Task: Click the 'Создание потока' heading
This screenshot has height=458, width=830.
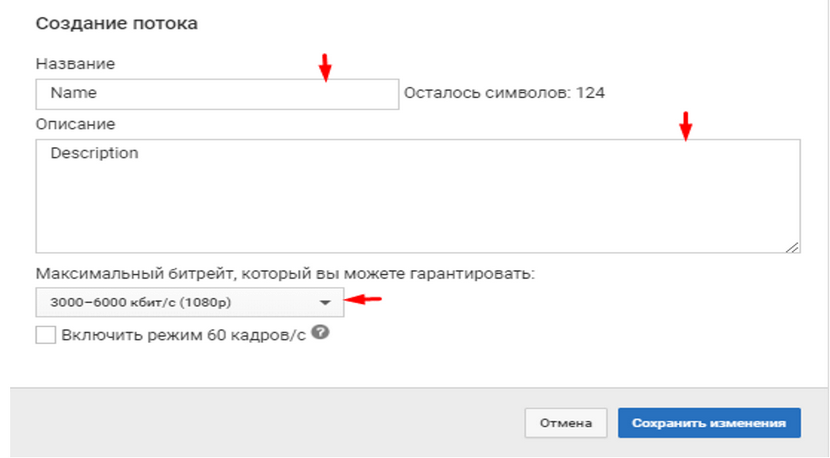Action: pos(116,23)
